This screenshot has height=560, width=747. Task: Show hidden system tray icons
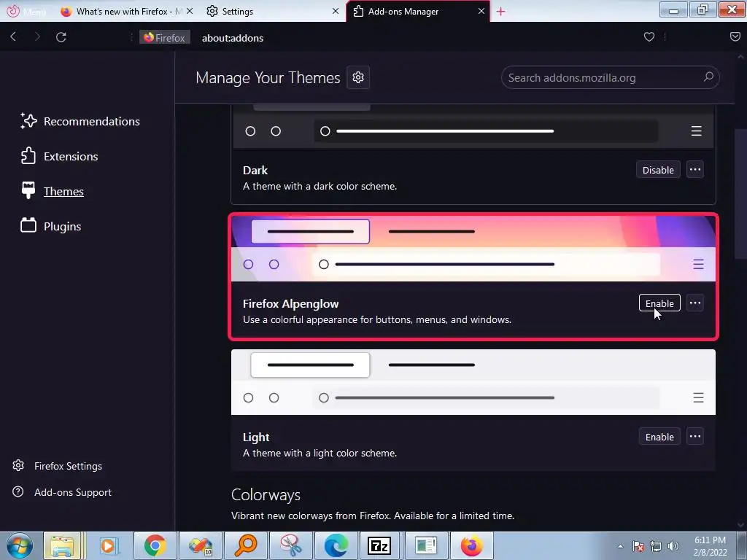(620, 546)
